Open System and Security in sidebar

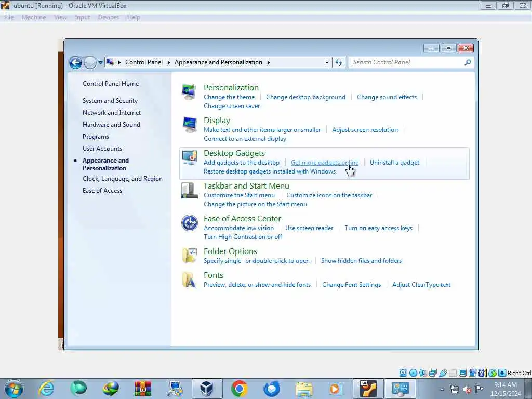(110, 101)
